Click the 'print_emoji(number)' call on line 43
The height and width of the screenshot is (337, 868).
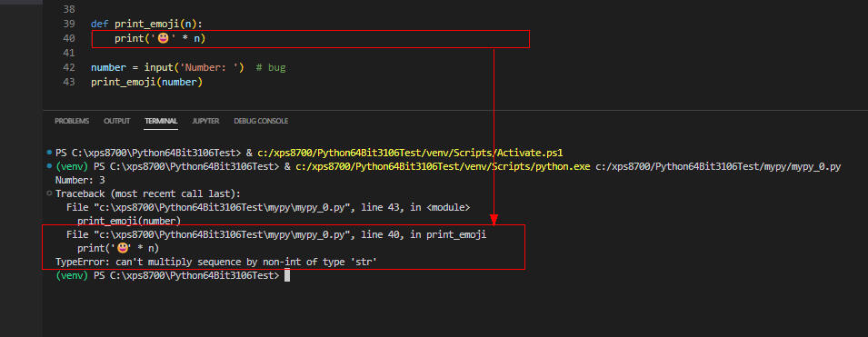point(146,82)
